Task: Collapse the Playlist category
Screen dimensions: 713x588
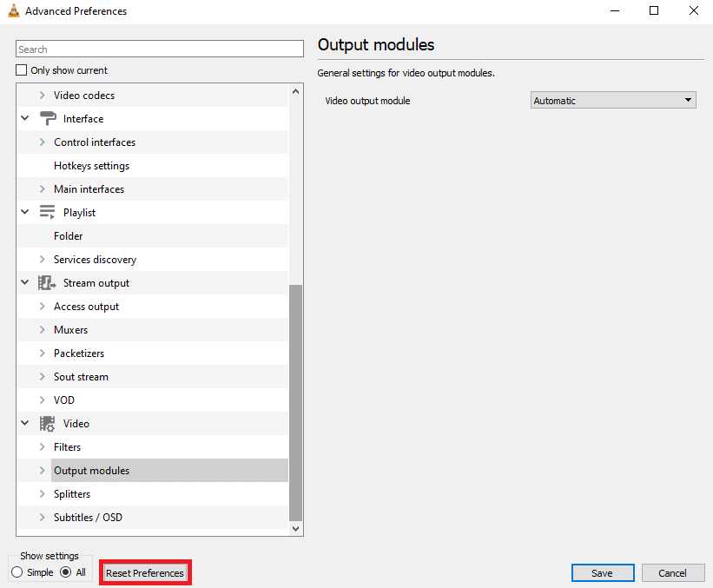Action: [25, 212]
